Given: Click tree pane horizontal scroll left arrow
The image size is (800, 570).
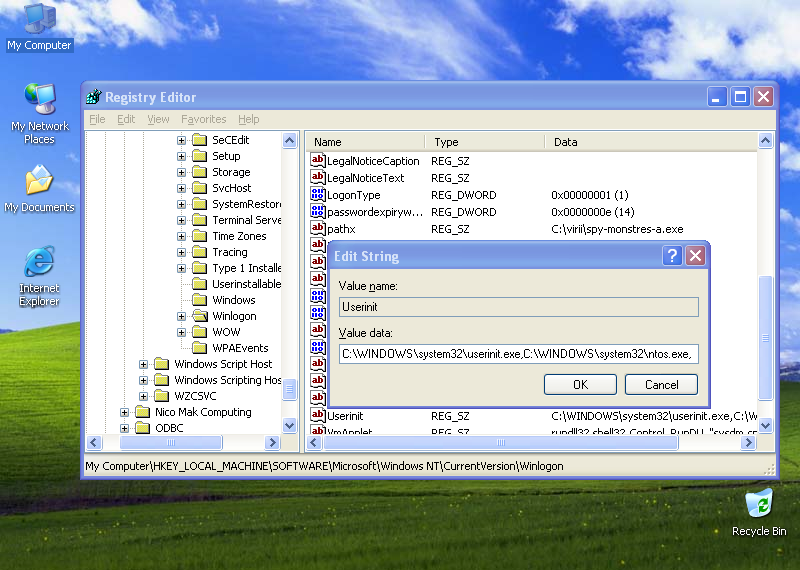Looking at the screenshot, I should coord(94,442).
